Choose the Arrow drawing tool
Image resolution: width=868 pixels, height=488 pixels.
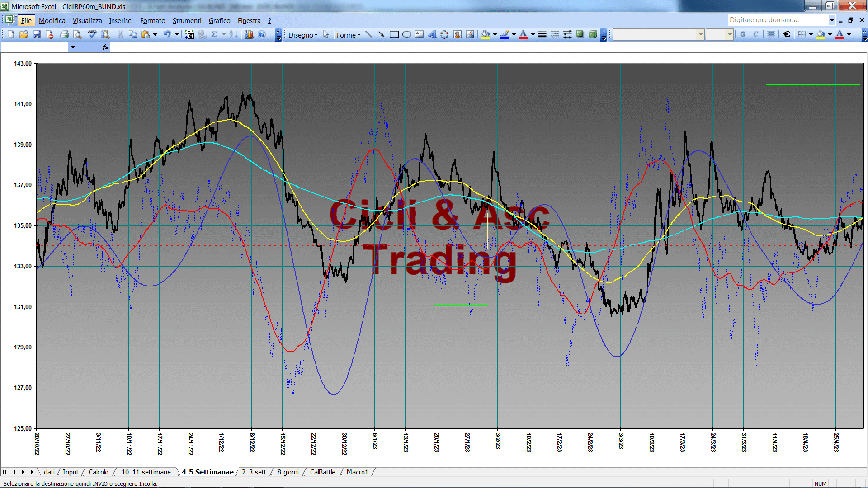coord(381,35)
